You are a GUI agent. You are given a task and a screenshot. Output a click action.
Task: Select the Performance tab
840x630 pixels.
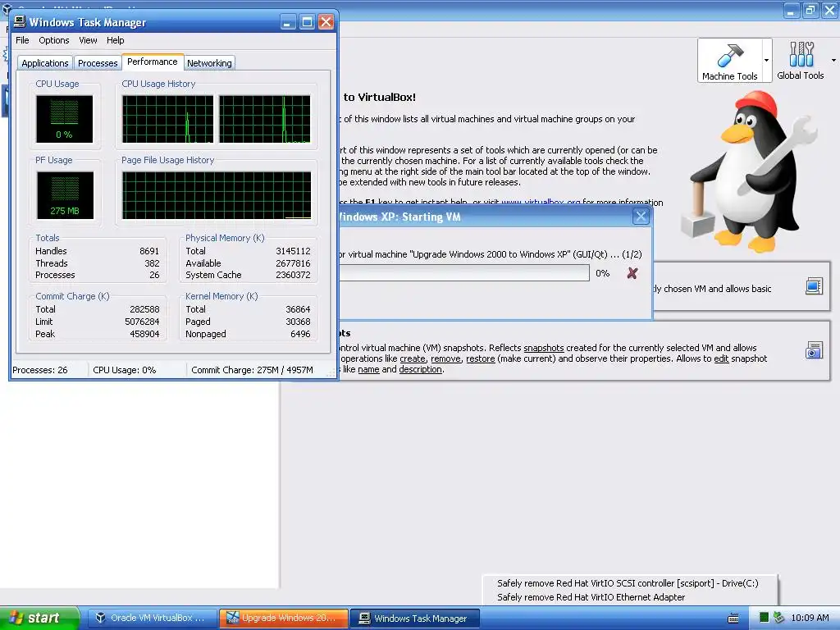153,62
